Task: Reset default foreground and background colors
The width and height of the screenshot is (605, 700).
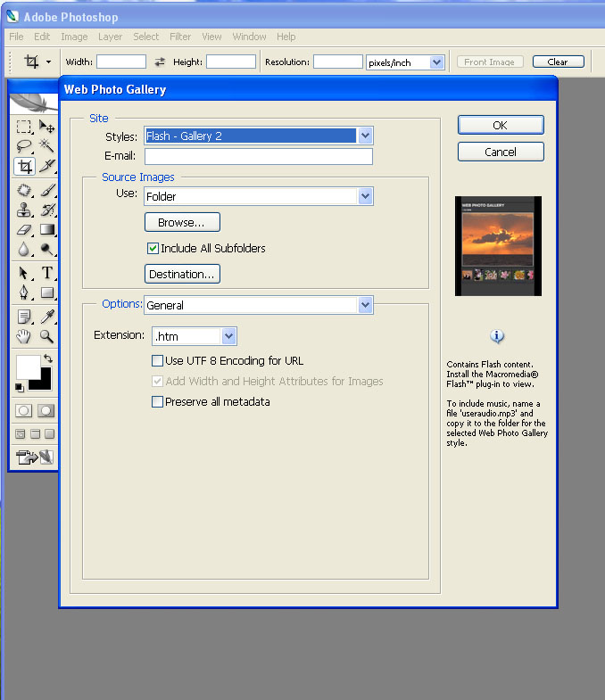Action: [x=20, y=388]
